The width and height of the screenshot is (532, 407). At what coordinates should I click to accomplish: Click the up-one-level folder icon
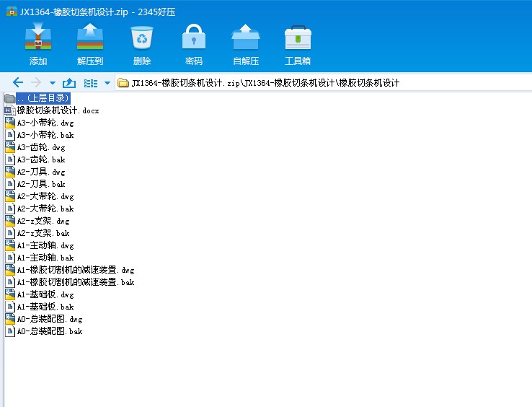(x=69, y=82)
